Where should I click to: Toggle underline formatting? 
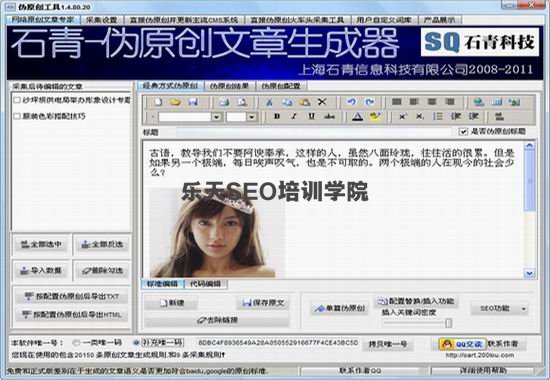311,116
